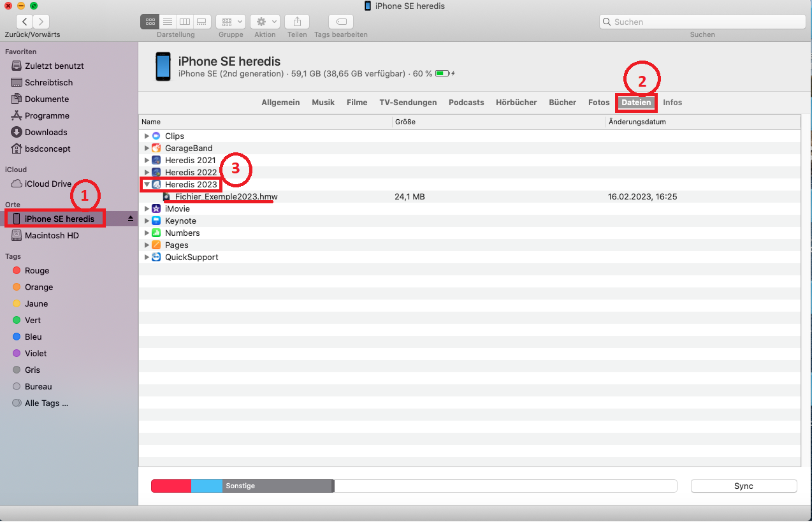Collapse the Heredis 2023 folder
This screenshot has width=812, height=522.
(x=147, y=185)
